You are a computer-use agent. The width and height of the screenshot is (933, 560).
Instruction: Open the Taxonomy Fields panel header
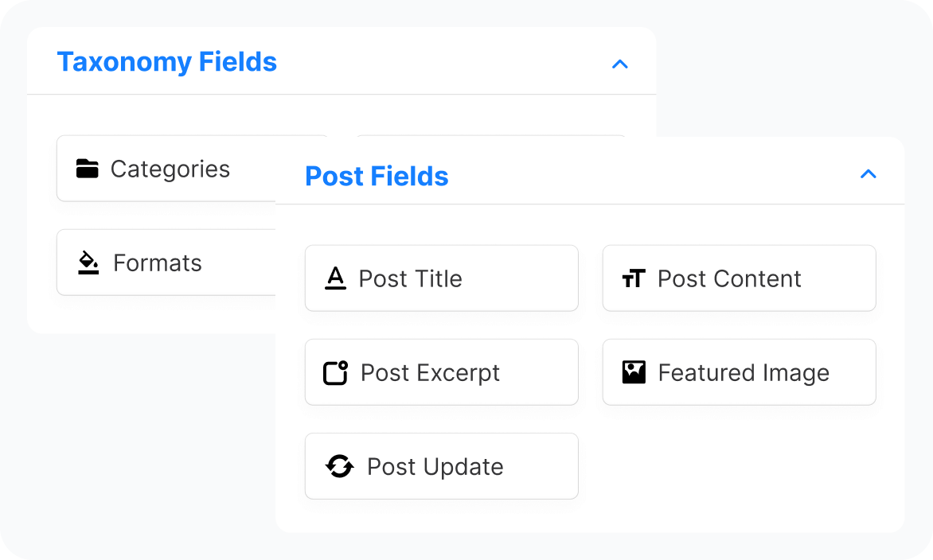[x=167, y=61]
